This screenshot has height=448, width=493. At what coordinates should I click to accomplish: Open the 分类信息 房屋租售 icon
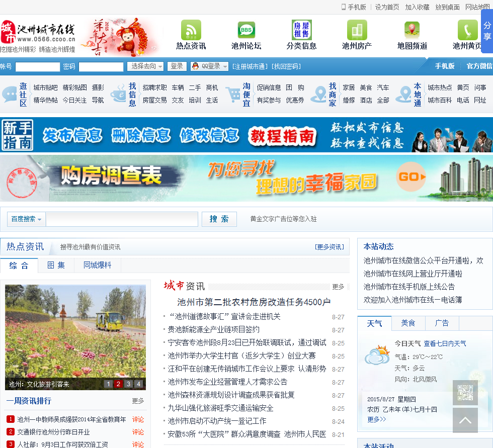pos(301,30)
